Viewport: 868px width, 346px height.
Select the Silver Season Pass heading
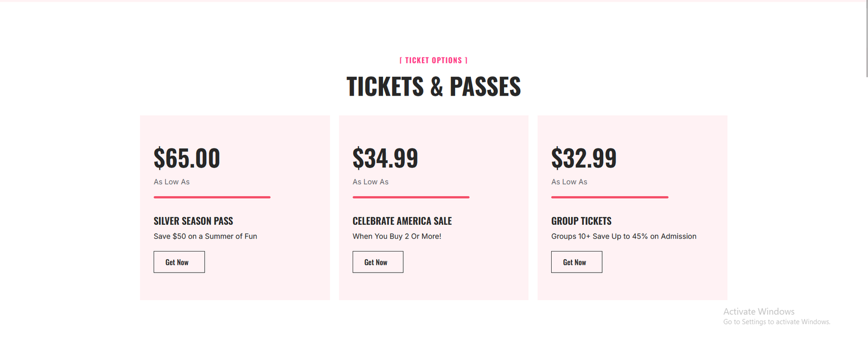coord(193,221)
